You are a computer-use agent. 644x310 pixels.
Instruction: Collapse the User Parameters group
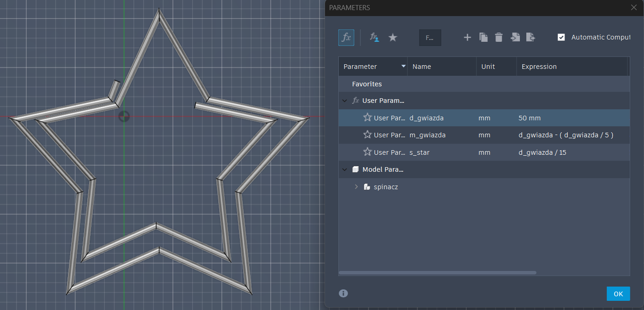tap(345, 101)
